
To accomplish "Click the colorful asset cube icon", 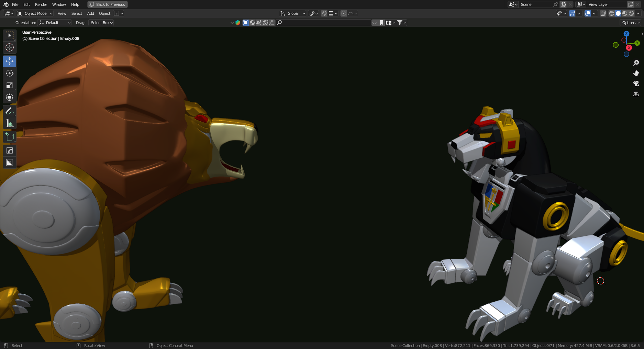I will 237,23.
